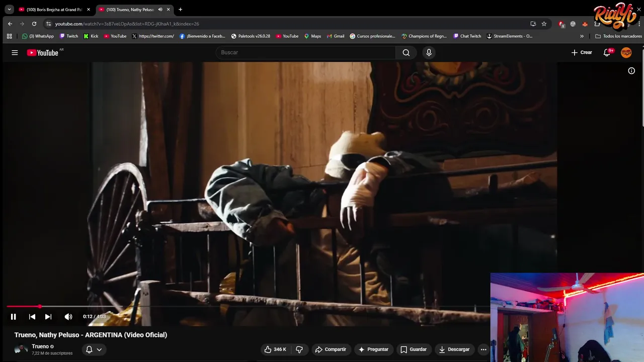644x362 pixels.
Task: Open the StreamElements bookmark
Action: click(x=509, y=36)
